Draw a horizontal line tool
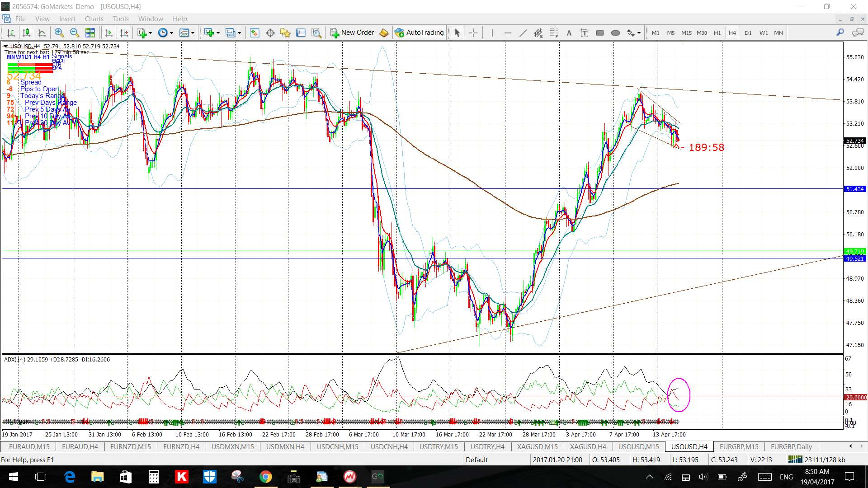This screenshot has height=488, width=868. tap(508, 33)
